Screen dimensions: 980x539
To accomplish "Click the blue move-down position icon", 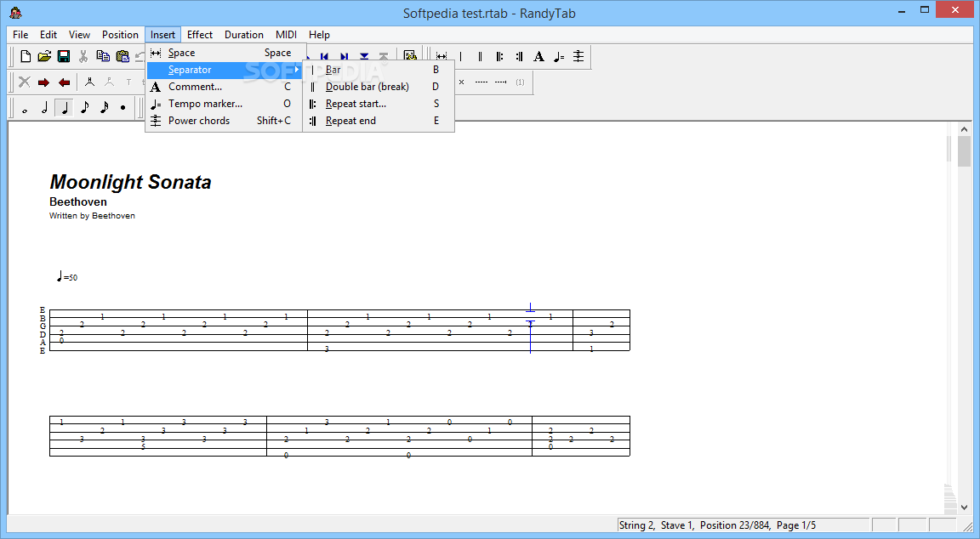I will pyautogui.click(x=364, y=57).
